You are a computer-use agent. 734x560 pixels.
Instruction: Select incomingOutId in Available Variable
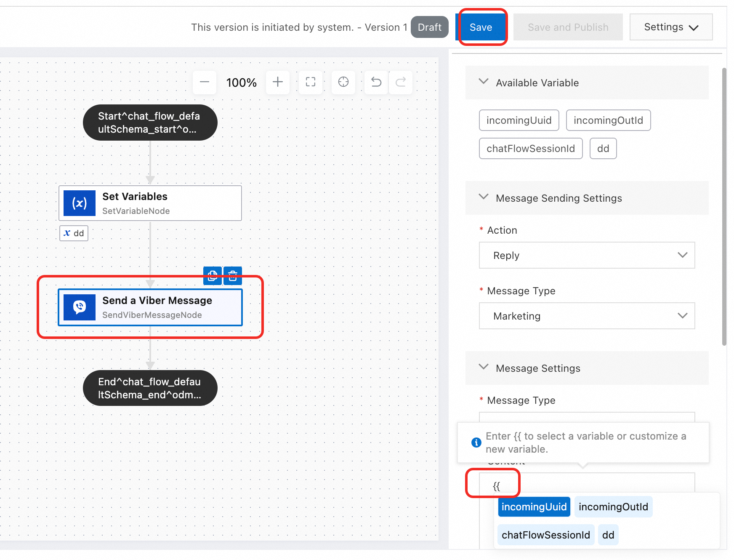(609, 120)
